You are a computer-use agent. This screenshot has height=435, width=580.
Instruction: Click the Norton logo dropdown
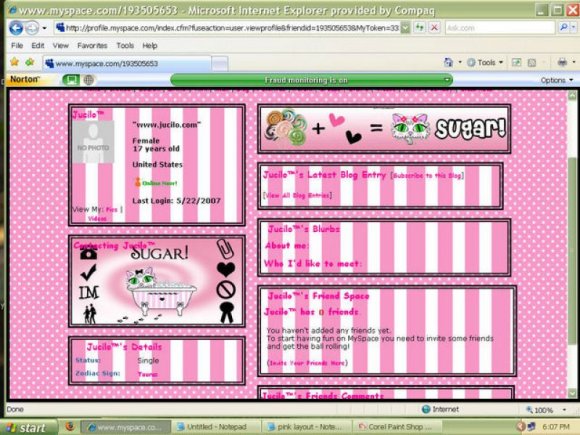click(24, 79)
